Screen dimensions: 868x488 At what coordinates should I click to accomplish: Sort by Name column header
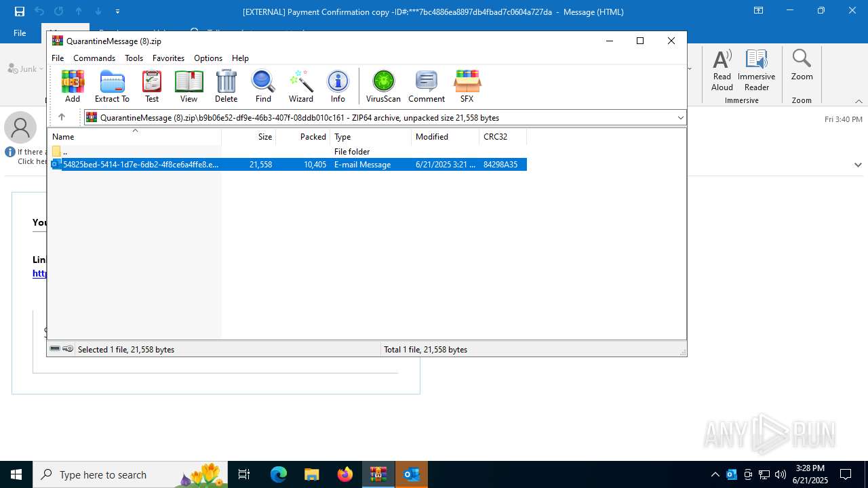click(x=134, y=136)
